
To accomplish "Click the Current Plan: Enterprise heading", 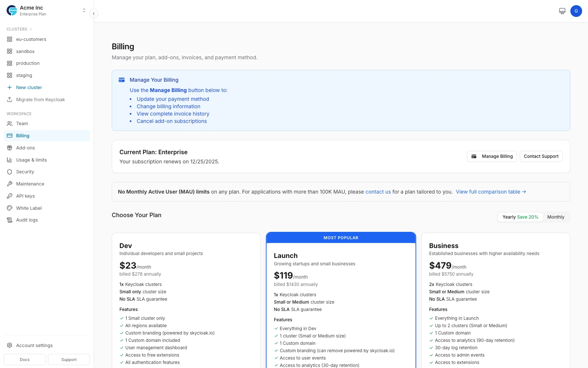I will tap(153, 152).
